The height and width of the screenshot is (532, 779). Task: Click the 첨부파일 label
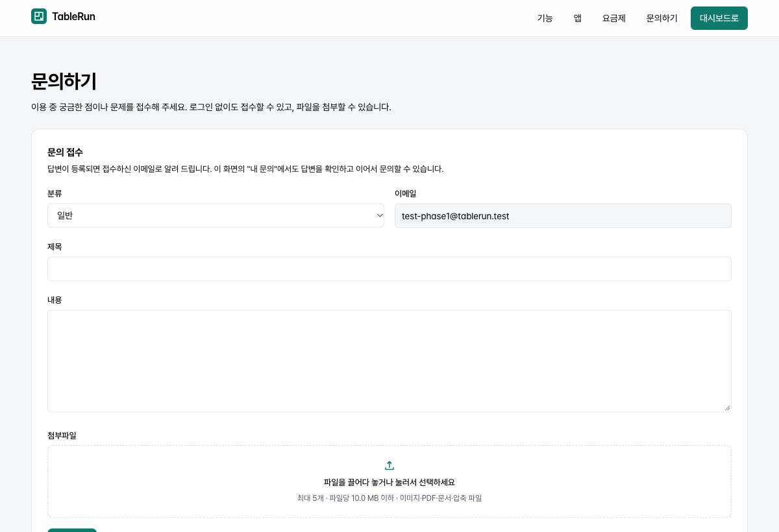pos(62,435)
